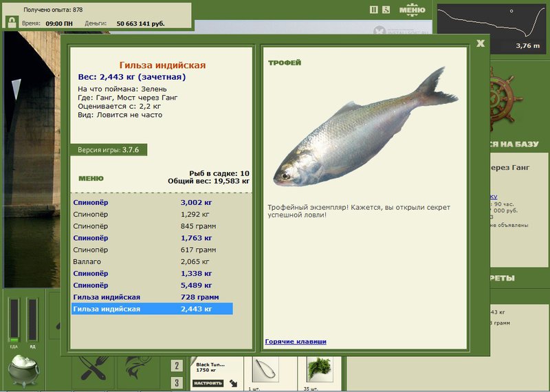Click the ship steering wheel icon

[x=505, y=99]
